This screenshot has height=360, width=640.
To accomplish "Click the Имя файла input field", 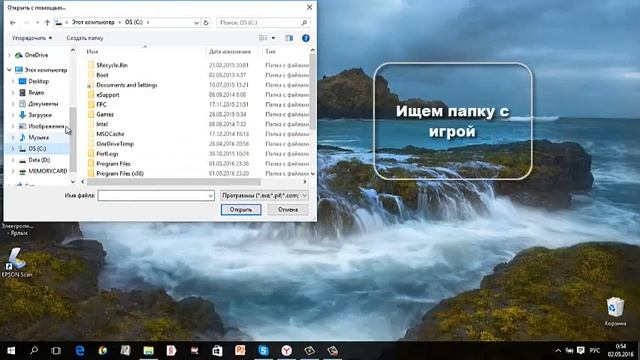I will click(x=156, y=196).
